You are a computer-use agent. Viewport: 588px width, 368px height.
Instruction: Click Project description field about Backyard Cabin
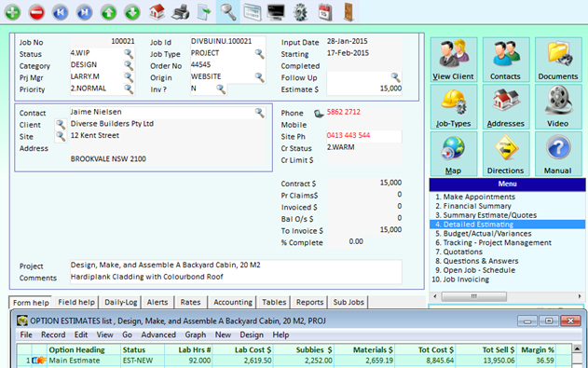236,265
